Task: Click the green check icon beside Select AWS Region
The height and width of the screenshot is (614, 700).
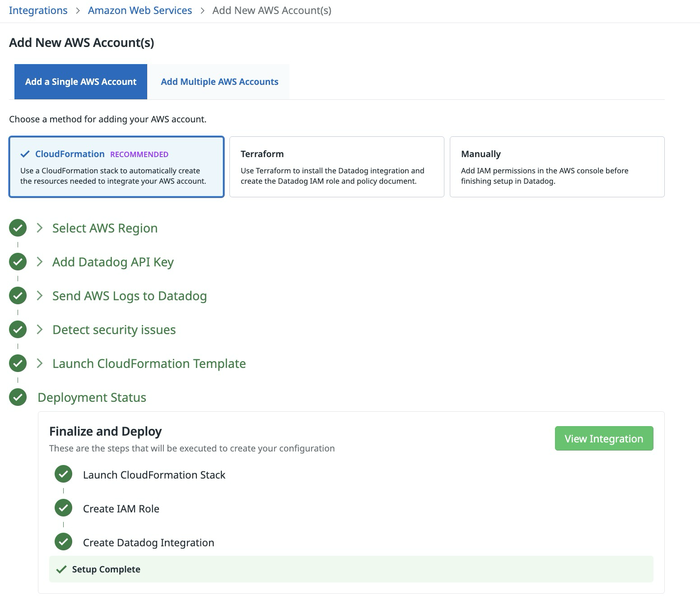Action: click(x=18, y=228)
